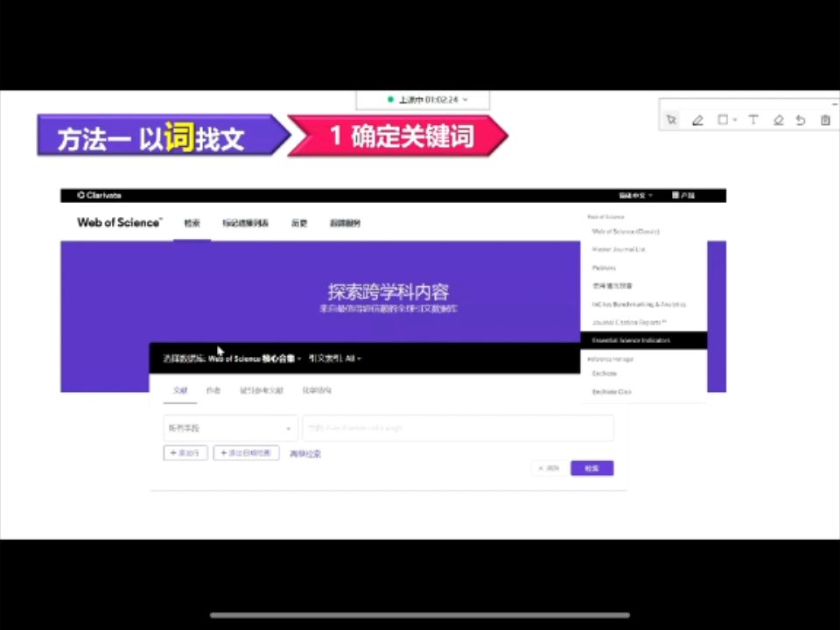Viewport: 840px width, 630px height.
Task: Select the 化学结构 search tab
Action: (x=317, y=390)
